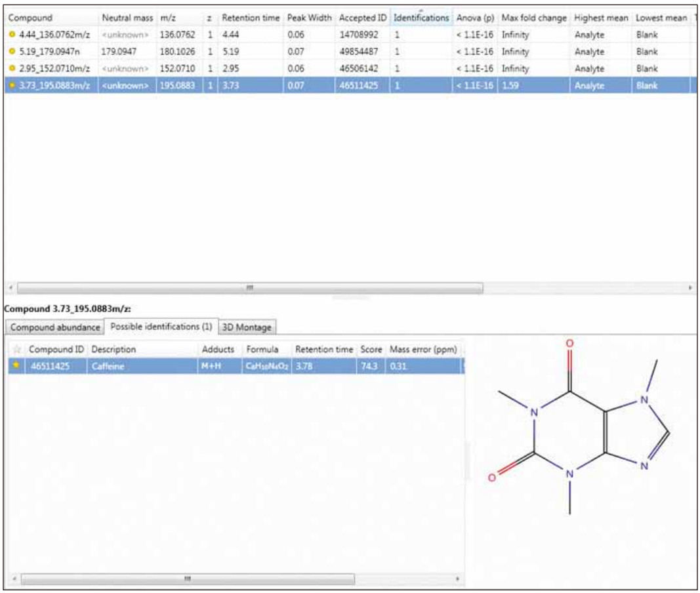This screenshot has height=593, width=700.
Task: Click the upper table horizontal scrollbar thumb
Action: click(x=249, y=288)
